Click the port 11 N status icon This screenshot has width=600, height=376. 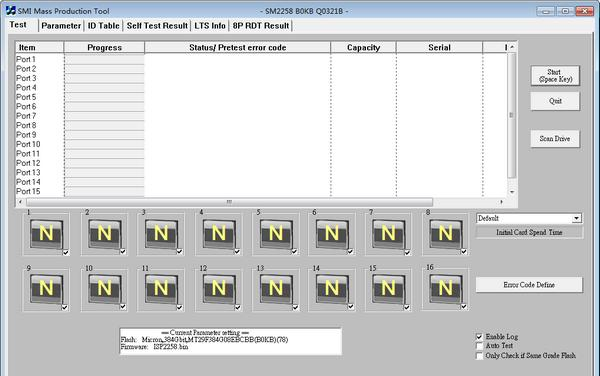(x=161, y=289)
